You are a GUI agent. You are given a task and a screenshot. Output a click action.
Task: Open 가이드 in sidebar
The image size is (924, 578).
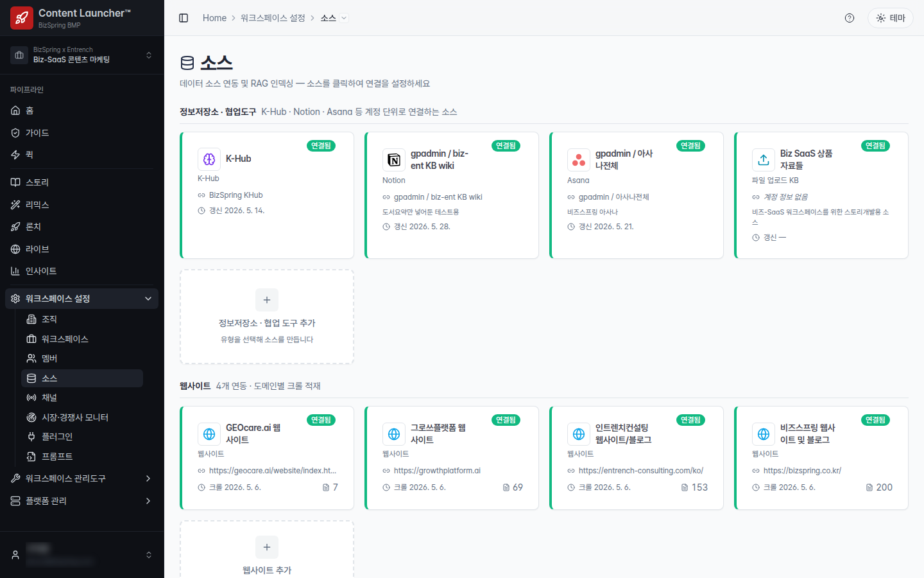pos(82,133)
